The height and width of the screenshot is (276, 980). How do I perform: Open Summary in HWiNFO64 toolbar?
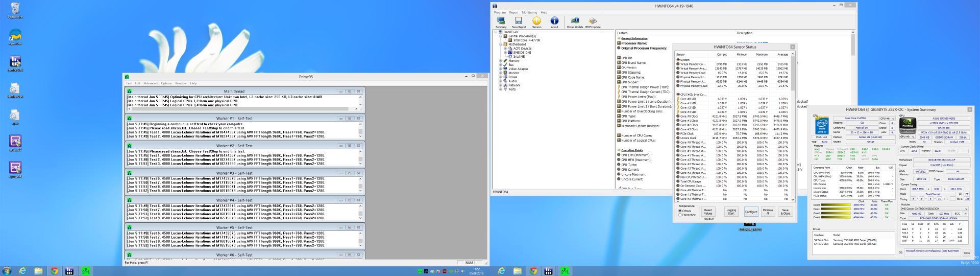[x=501, y=22]
